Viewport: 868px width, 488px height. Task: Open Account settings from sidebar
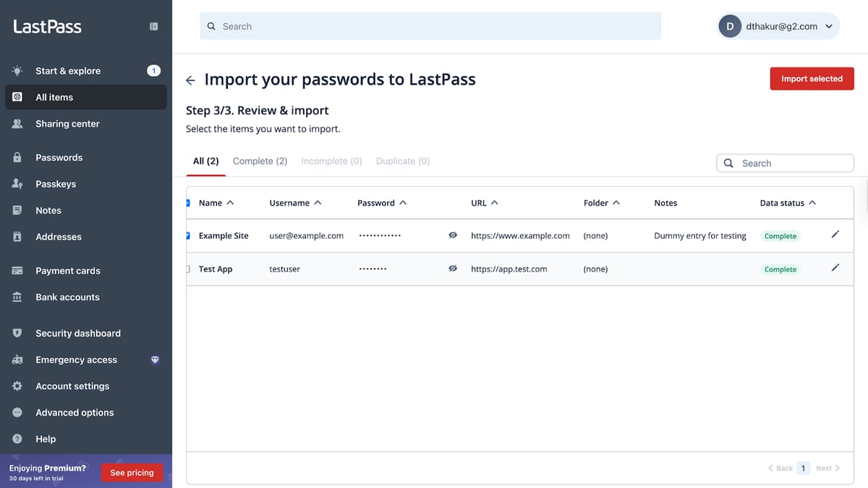coord(86,386)
